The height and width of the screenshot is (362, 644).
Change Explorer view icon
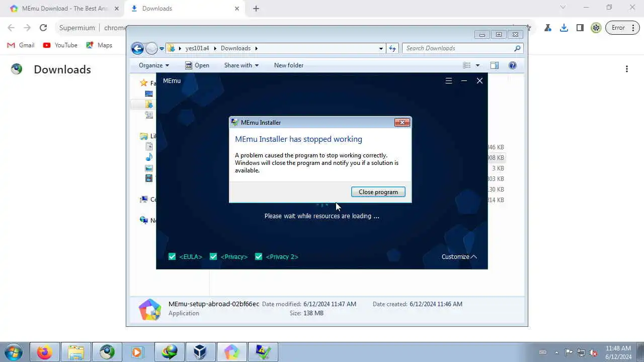point(467,65)
